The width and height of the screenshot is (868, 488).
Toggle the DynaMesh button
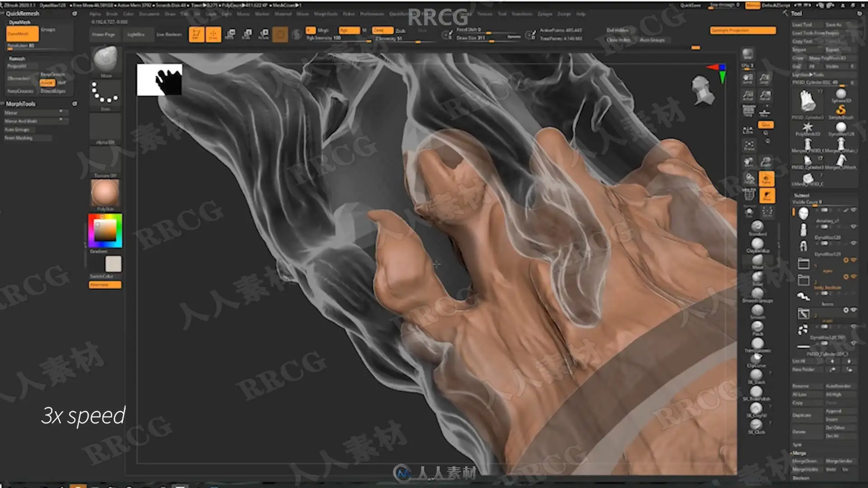(x=22, y=34)
